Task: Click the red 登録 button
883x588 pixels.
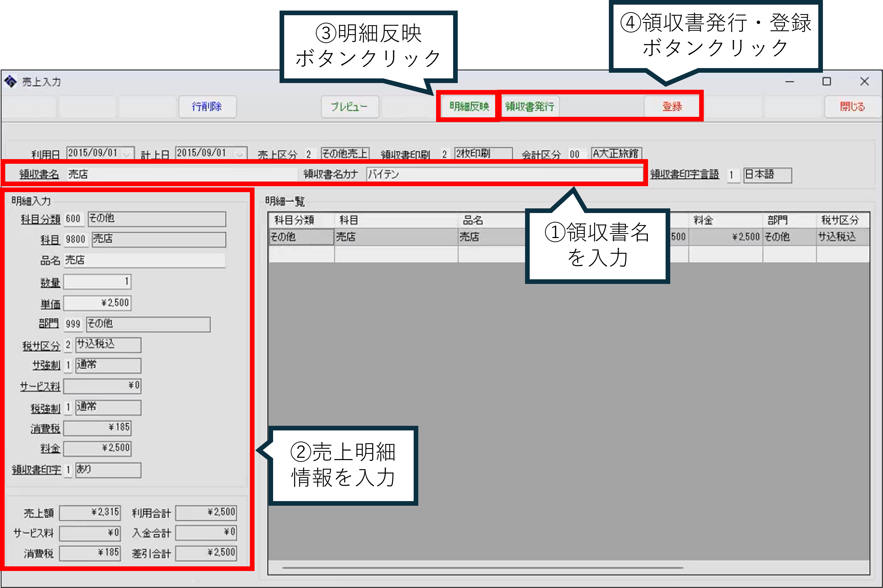Action: tap(672, 107)
